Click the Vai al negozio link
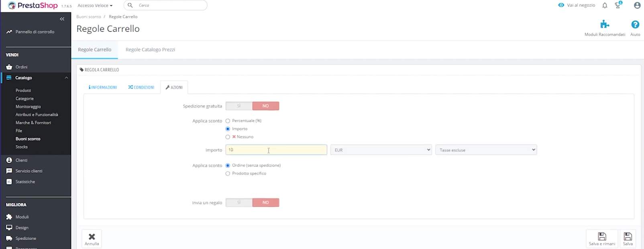The image size is (644, 249). [x=577, y=5]
